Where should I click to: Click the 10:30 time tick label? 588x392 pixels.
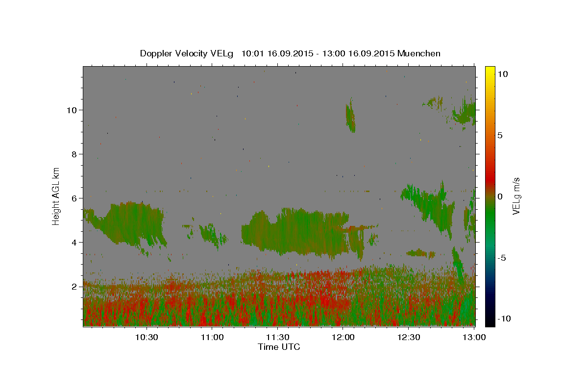[x=147, y=338]
